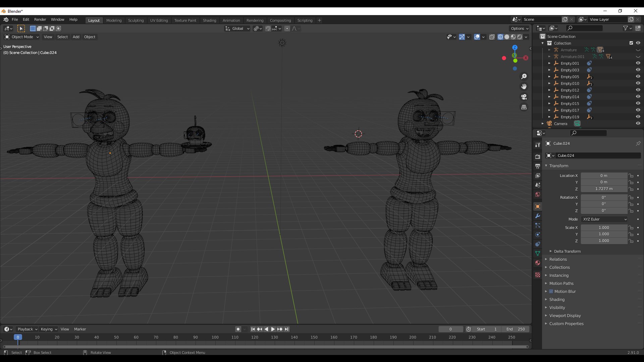Click the mesh data icon on Armature row
644x362 pixels.
point(600,50)
